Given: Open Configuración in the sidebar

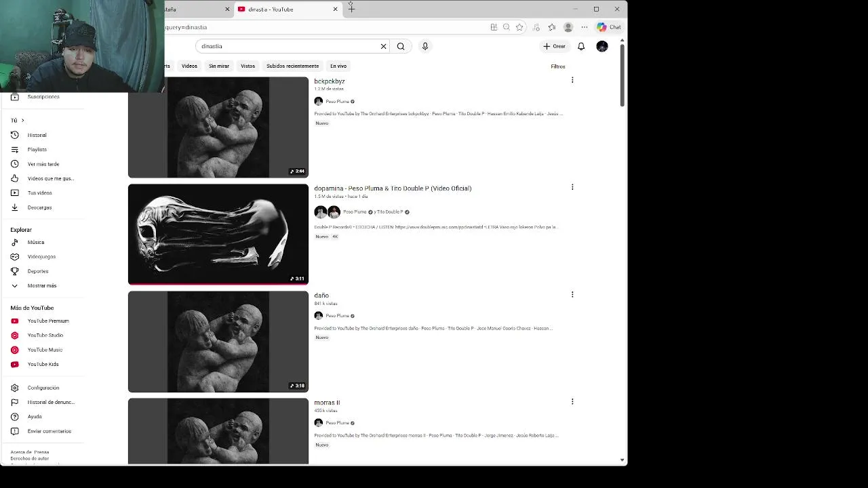Looking at the screenshot, I should point(42,388).
